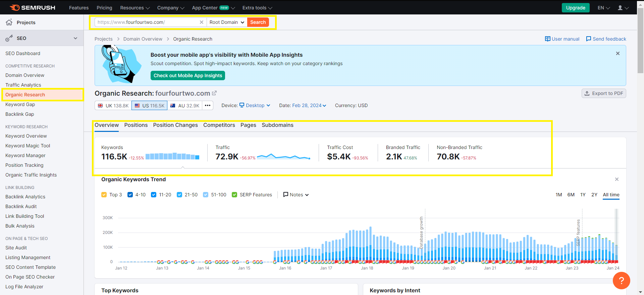The height and width of the screenshot is (295, 644).
Task: Clear the domain search field
Action: click(202, 22)
